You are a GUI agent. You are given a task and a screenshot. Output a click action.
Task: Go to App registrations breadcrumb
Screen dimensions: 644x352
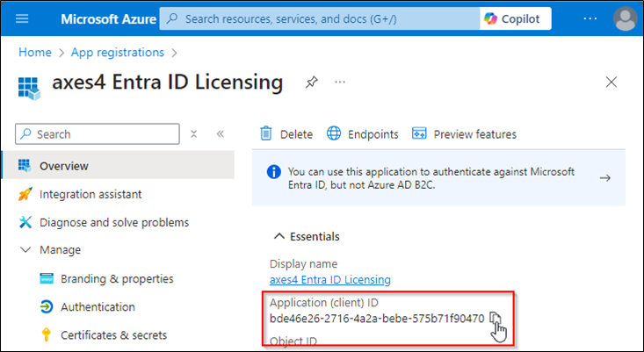click(118, 53)
